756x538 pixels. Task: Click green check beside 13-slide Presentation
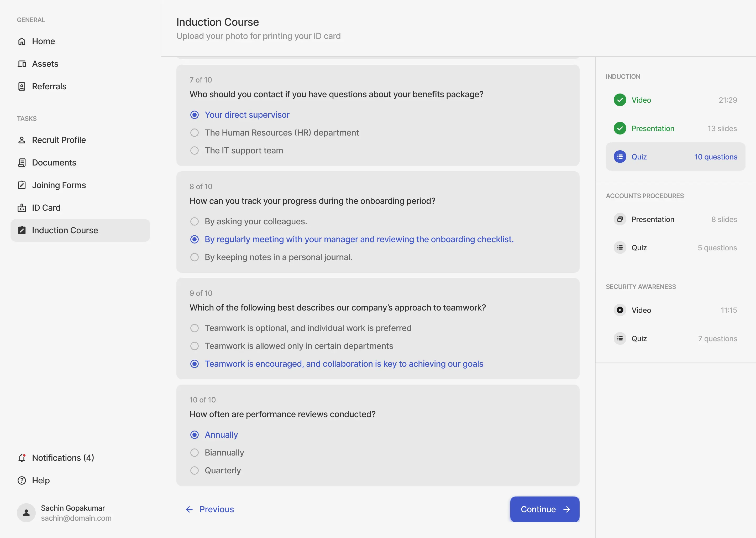(620, 128)
